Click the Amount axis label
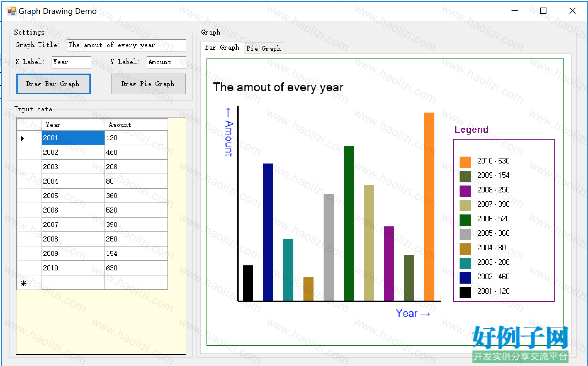The height and width of the screenshot is (366, 588). (x=229, y=132)
